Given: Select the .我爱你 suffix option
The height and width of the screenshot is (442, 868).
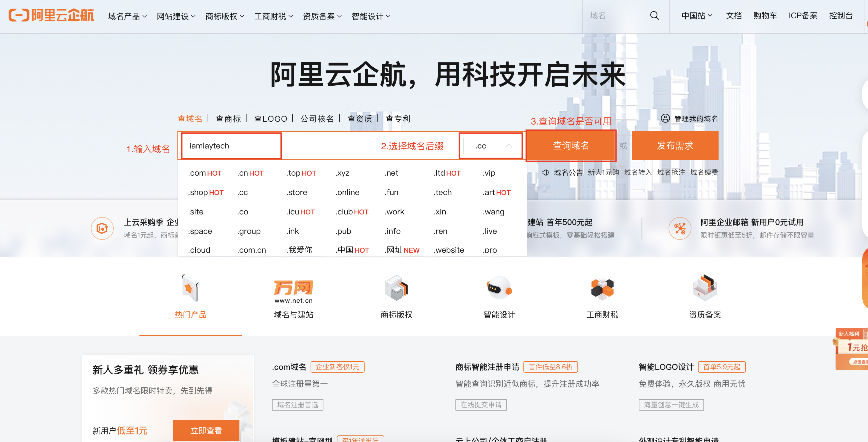Looking at the screenshot, I should [x=299, y=250].
